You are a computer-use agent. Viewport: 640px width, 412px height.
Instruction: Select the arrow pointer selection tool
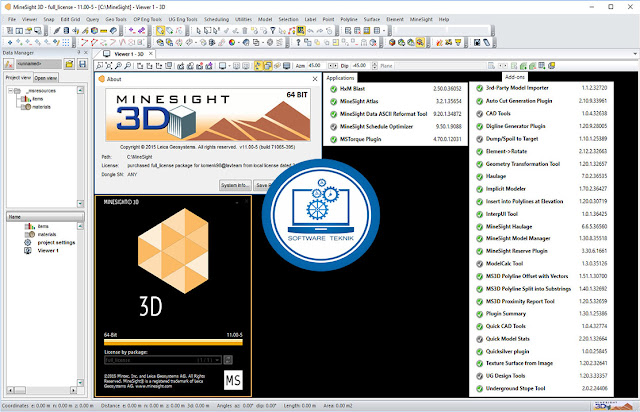(x=198, y=31)
